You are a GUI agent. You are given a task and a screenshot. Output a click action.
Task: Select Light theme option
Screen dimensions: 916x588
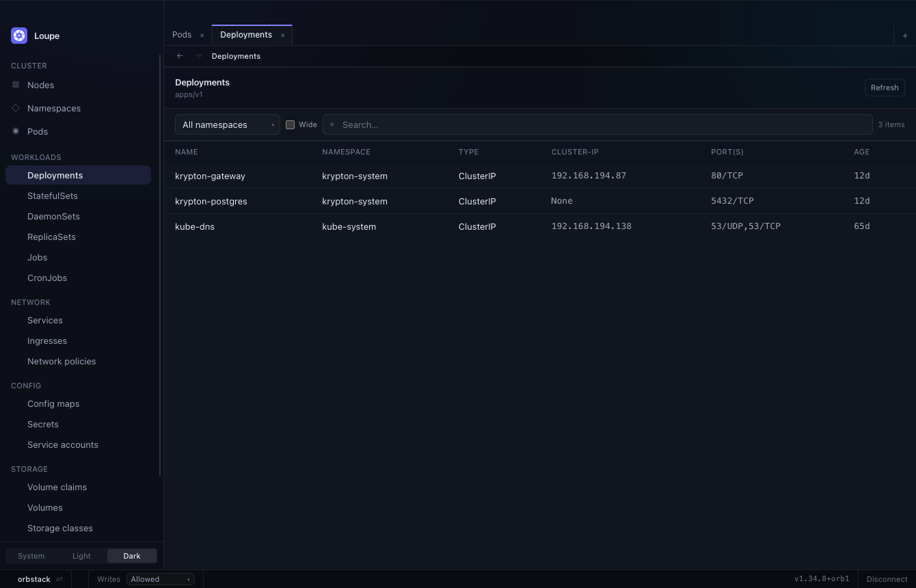click(x=81, y=556)
